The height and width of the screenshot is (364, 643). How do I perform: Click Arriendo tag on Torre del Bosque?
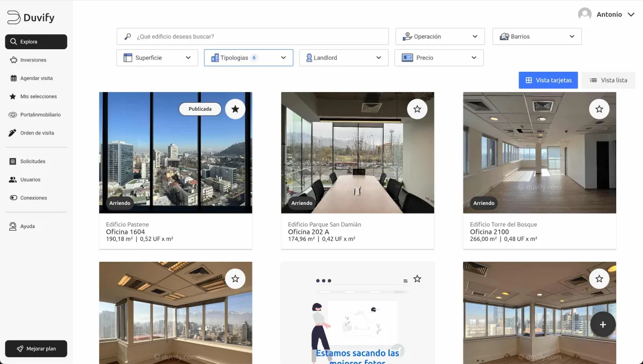tap(484, 203)
